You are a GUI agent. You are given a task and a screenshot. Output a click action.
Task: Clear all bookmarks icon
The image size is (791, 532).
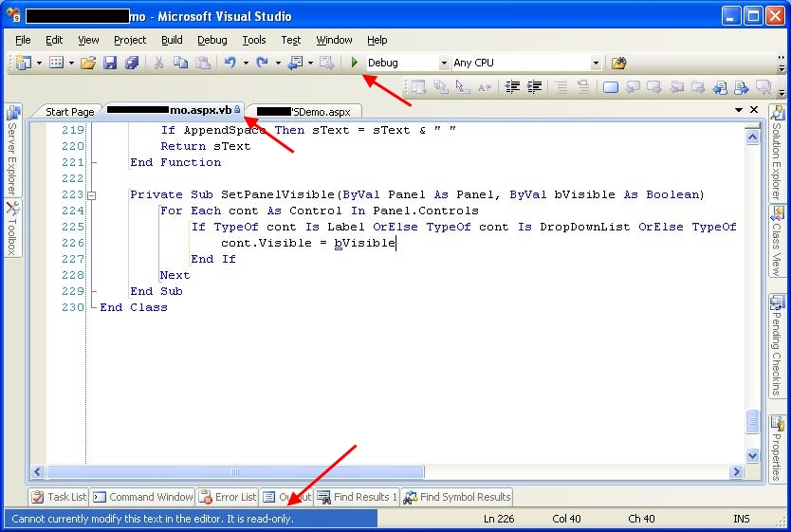763,87
